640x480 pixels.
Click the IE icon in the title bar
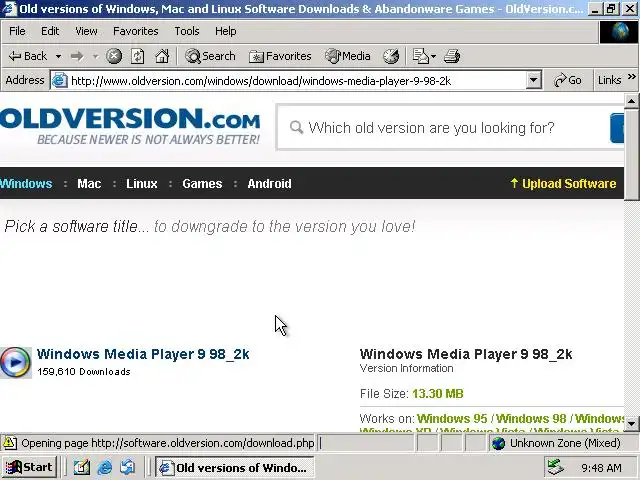click(x=10, y=9)
